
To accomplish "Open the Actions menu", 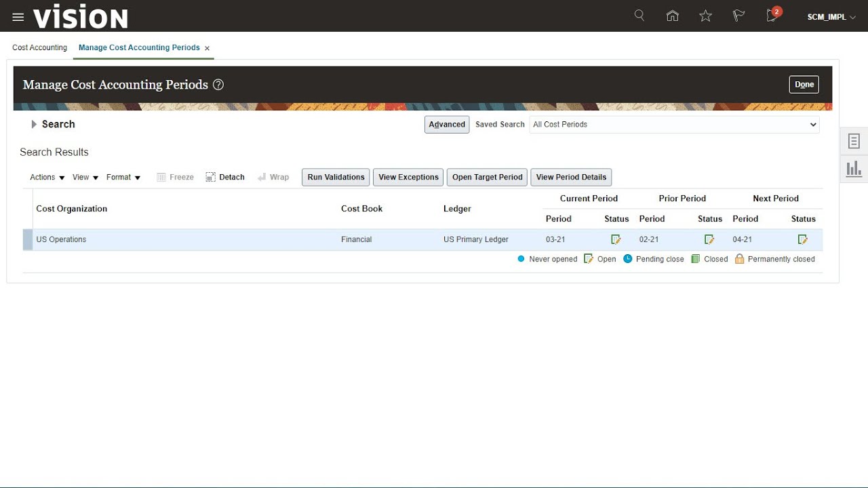I will [47, 177].
